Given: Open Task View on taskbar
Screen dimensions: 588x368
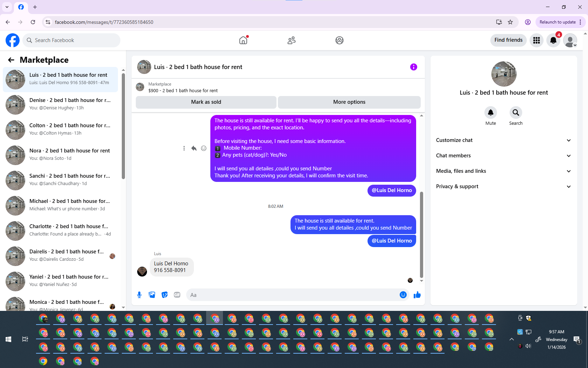Looking at the screenshot, I should click(x=25, y=339).
